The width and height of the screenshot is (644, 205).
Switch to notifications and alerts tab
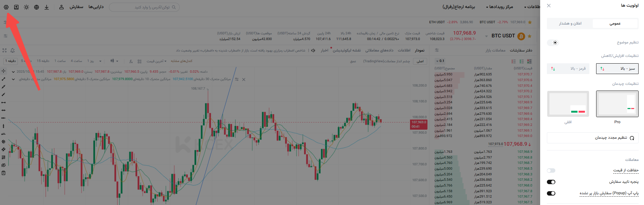570,24
